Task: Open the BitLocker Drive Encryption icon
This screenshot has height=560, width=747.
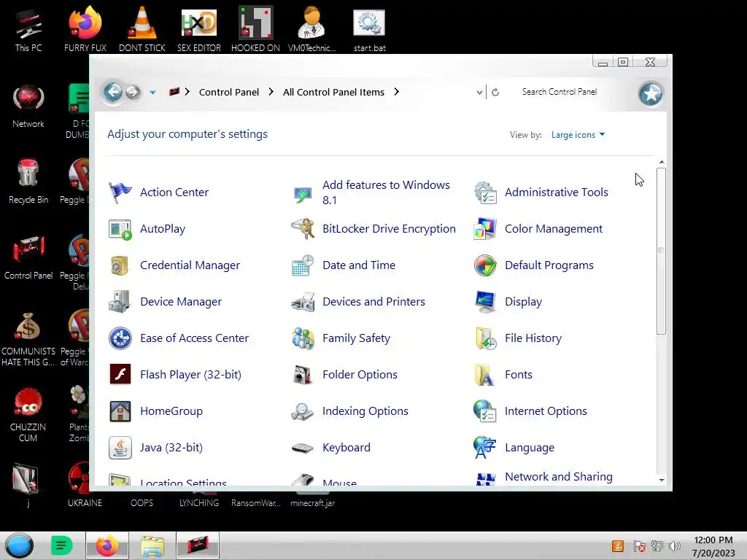Action: [303, 229]
